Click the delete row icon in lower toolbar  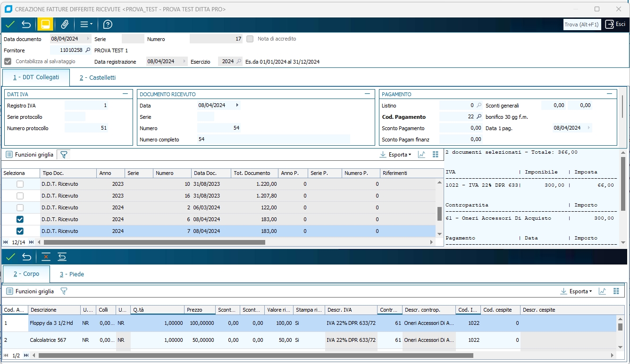pos(46,256)
